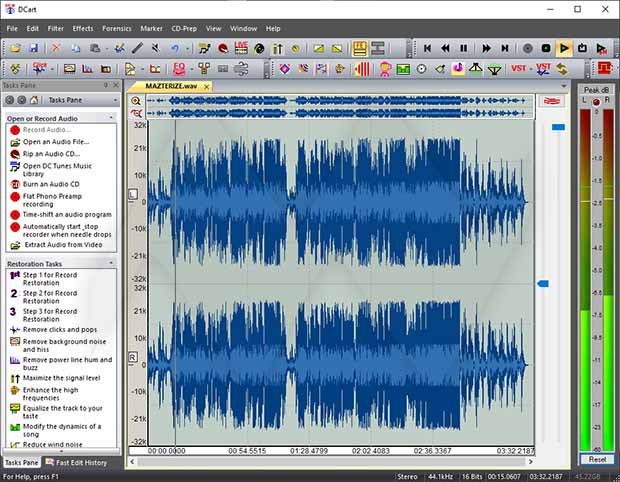This screenshot has width=620, height=482.
Task: Collapse the Open or Record Audio section
Action: [111, 118]
